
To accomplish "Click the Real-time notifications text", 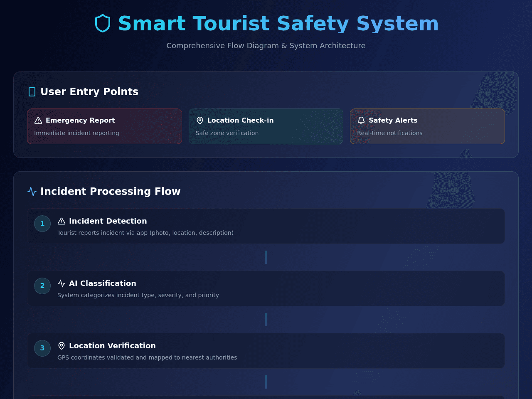I will pos(390,133).
